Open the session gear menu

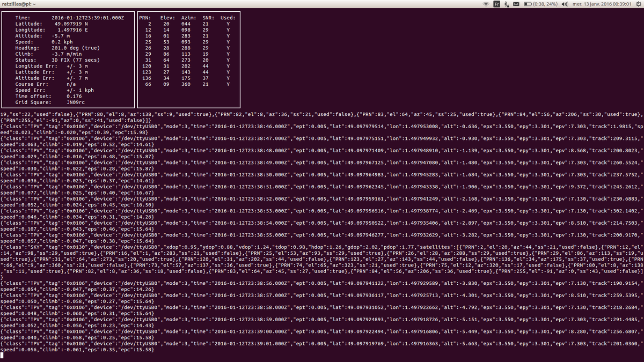pyautogui.click(x=638, y=4)
